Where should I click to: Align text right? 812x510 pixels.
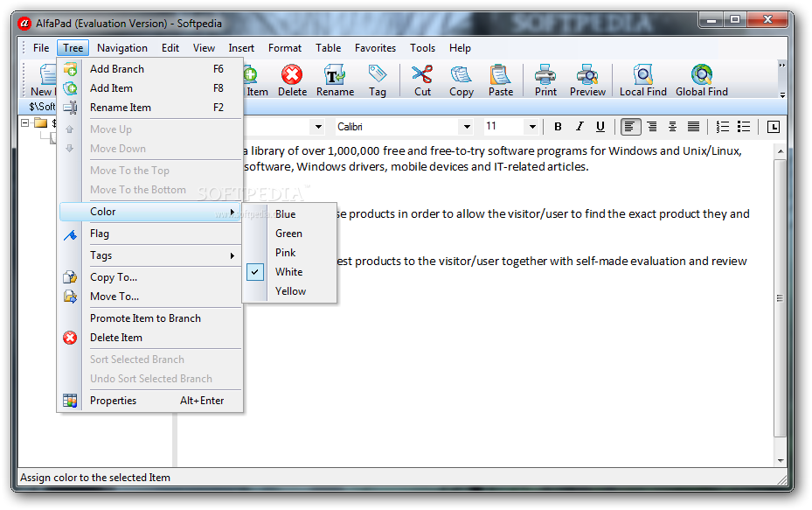point(652,127)
